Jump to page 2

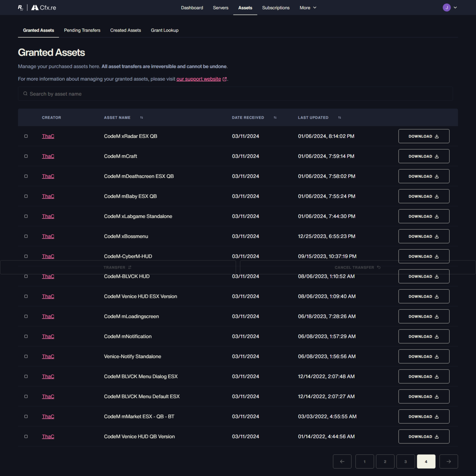(x=385, y=461)
